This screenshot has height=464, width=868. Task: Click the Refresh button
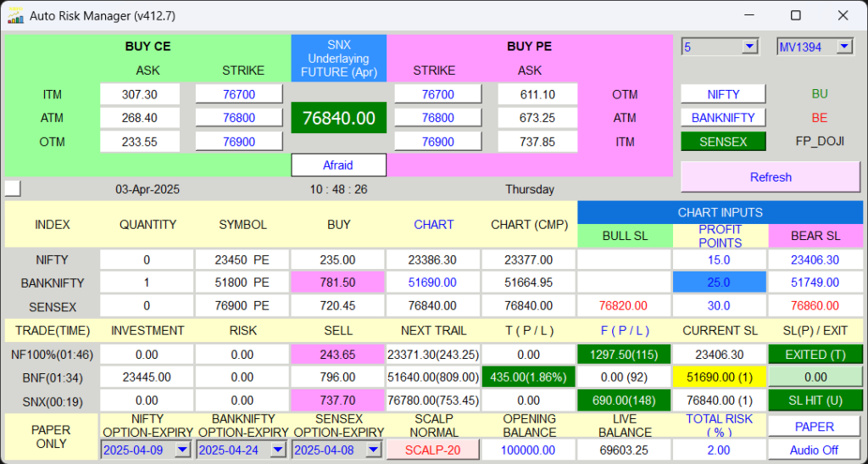[x=771, y=177]
